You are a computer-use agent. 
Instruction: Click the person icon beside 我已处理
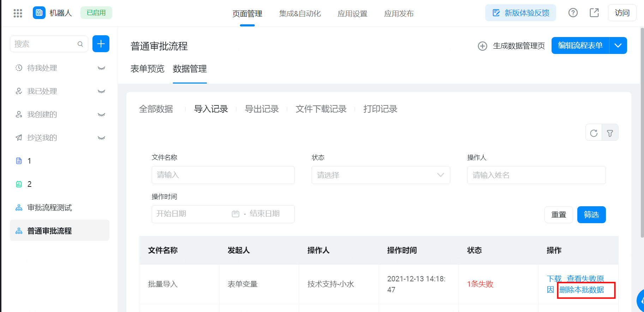(x=19, y=91)
